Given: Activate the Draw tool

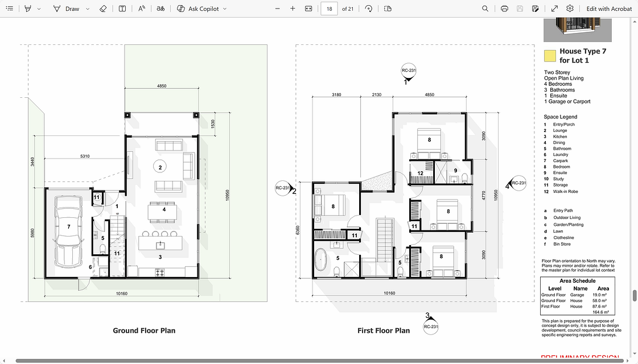Looking at the screenshot, I should [67, 9].
